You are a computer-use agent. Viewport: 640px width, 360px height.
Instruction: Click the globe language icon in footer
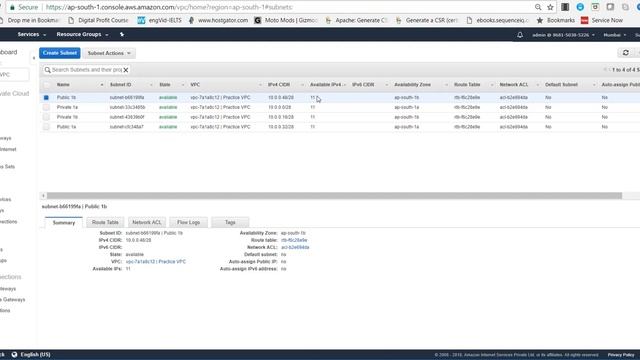pos(14,354)
